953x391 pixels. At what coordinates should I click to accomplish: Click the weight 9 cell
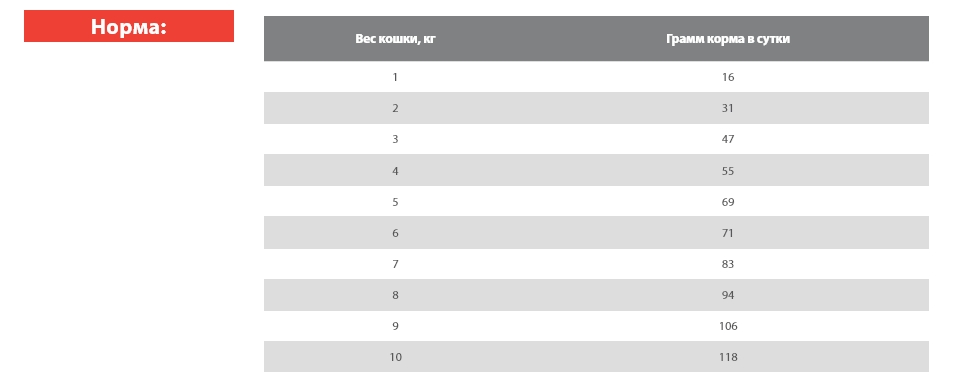click(395, 326)
